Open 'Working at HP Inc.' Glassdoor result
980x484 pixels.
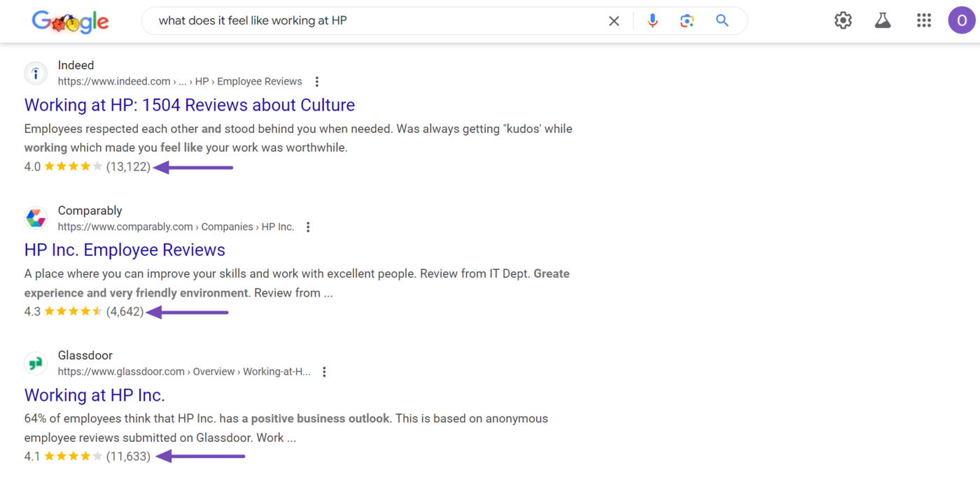(94, 395)
